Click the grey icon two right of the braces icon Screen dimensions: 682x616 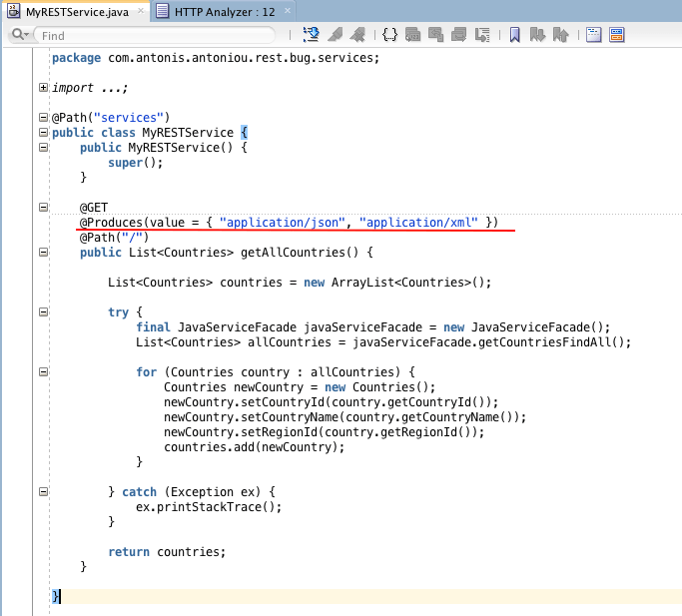[435, 34]
